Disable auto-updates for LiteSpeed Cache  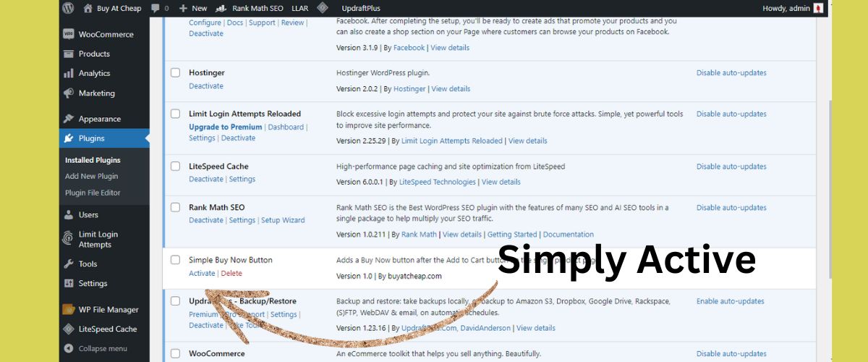pyautogui.click(x=731, y=167)
